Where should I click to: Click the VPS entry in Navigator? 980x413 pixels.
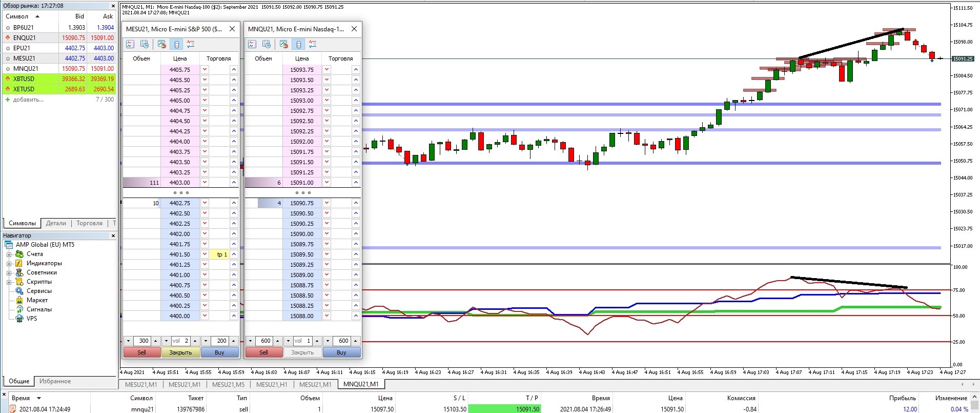(x=32, y=319)
